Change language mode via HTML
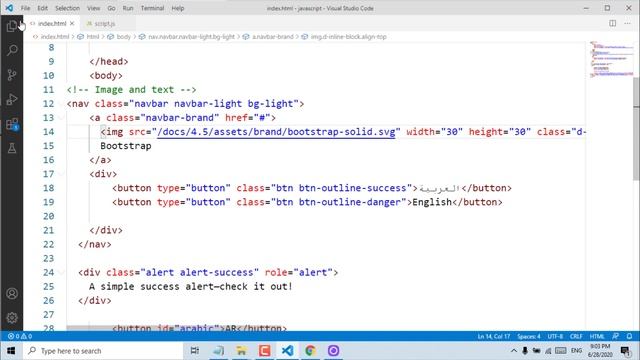Screen dimensions: 640x360 tap(597, 336)
